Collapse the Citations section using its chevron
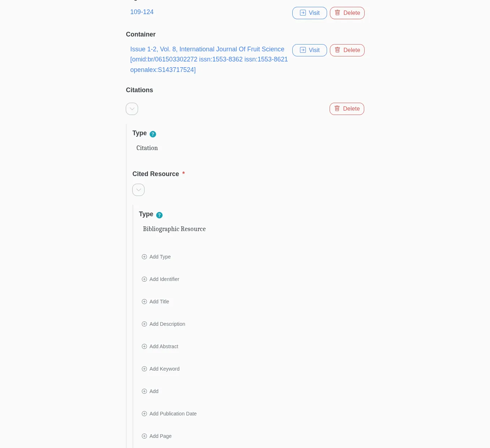This screenshot has height=448, width=490. tap(132, 109)
